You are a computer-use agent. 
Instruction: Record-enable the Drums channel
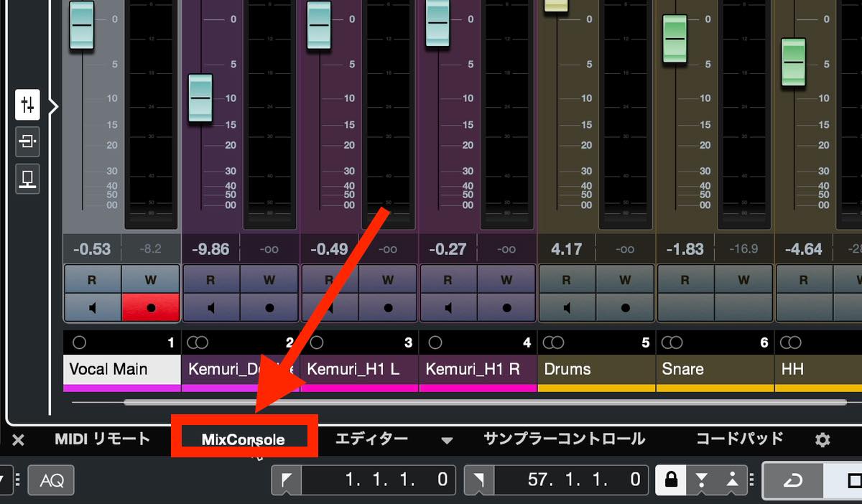[625, 307]
